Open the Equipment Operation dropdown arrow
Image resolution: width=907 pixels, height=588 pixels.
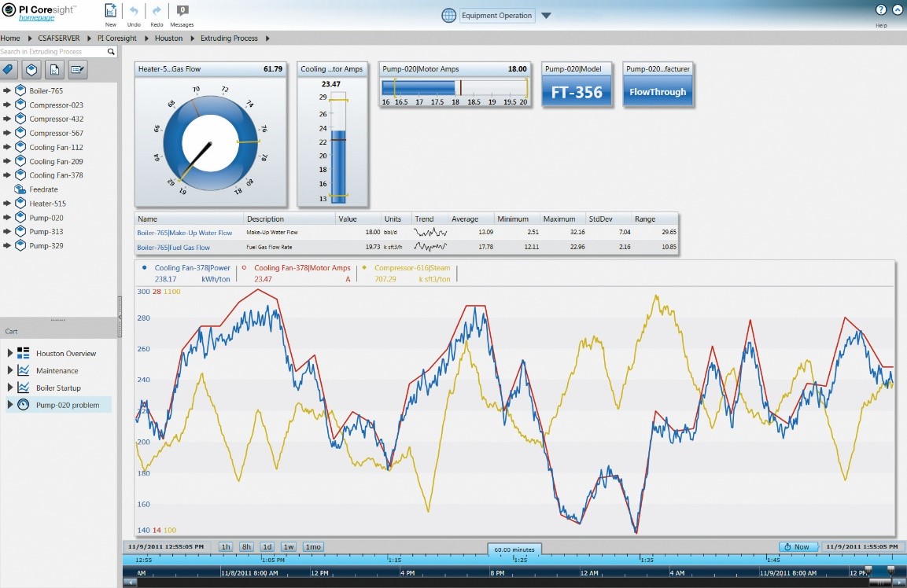point(547,16)
